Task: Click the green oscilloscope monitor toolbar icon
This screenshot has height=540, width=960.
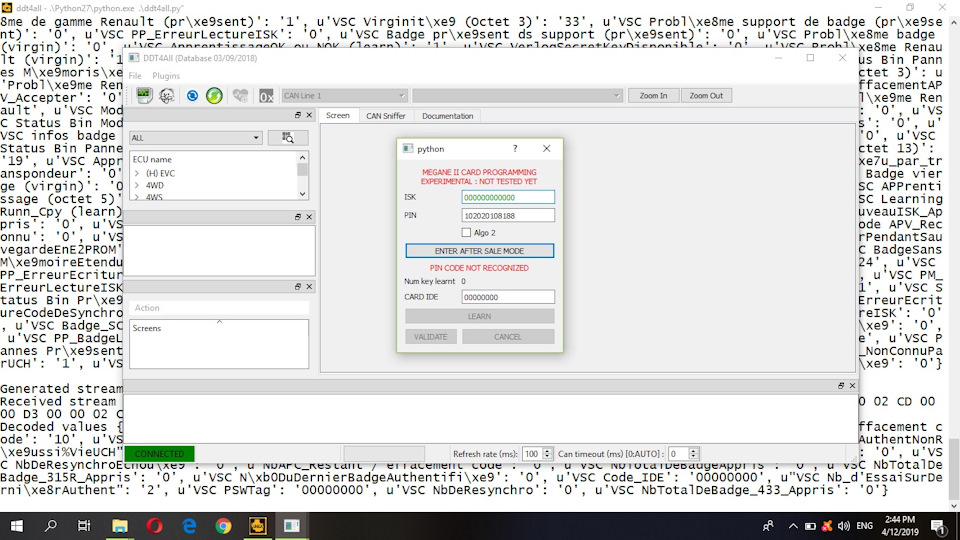Action: [144, 96]
